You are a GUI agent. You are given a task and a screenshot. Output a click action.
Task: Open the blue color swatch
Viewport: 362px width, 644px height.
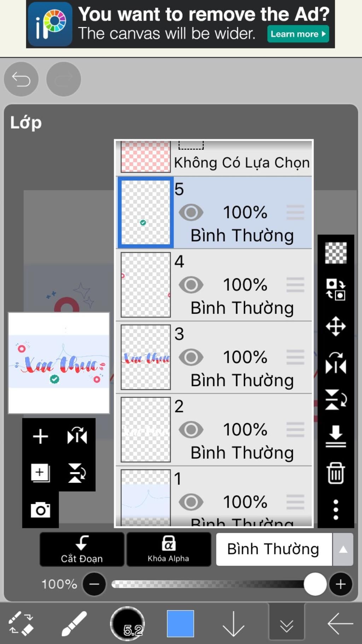tap(180, 623)
